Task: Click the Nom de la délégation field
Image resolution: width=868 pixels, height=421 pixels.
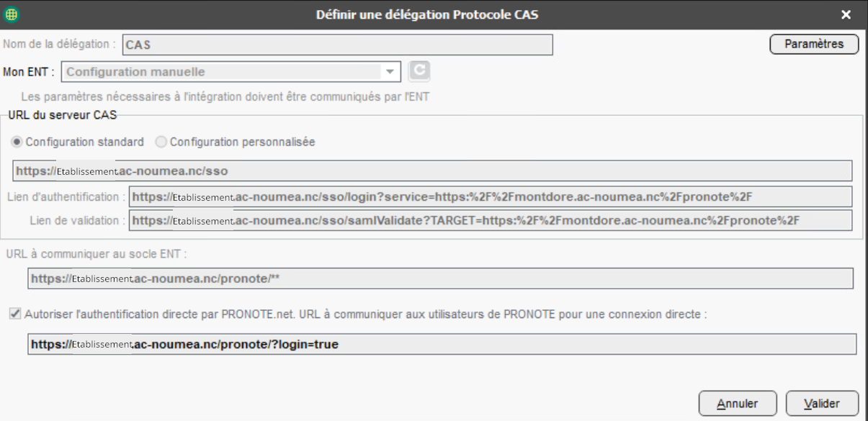Action: click(337, 45)
